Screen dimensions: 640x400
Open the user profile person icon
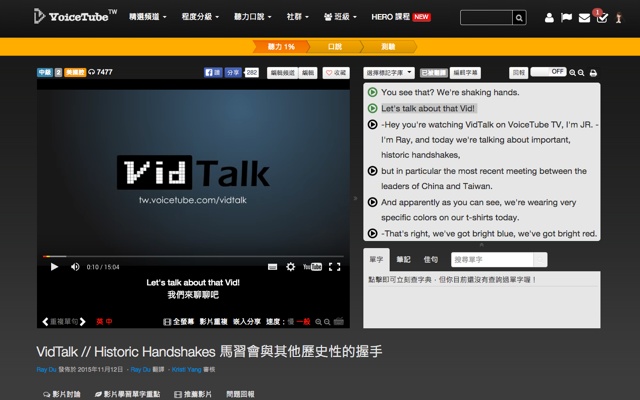549,18
